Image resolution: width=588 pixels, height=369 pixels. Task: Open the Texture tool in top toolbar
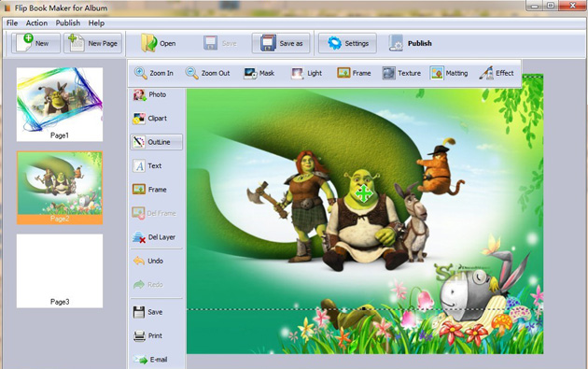pyautogui.click(x=401, y=73)
